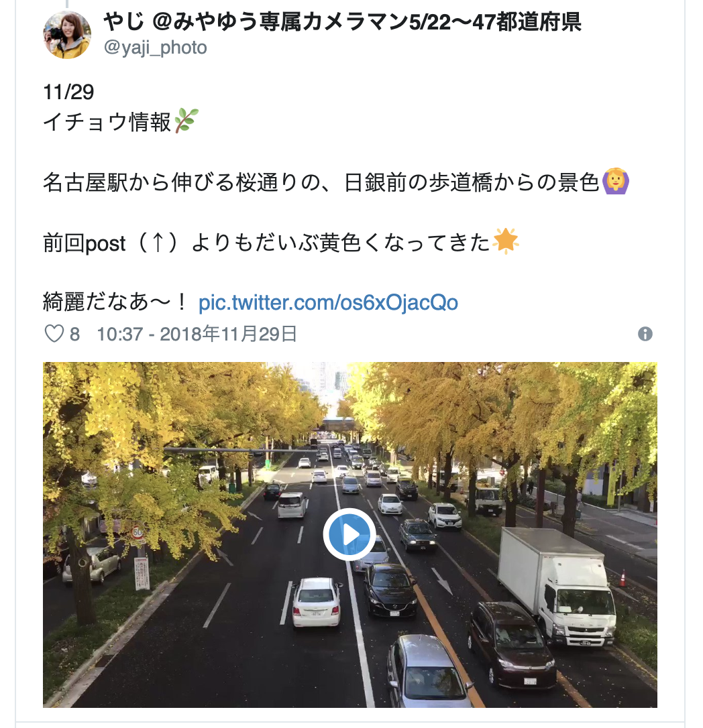Viewport: 703px width, 728px height.
Task: Click the woman gesturing OK emoji
Action: [616, 182]
